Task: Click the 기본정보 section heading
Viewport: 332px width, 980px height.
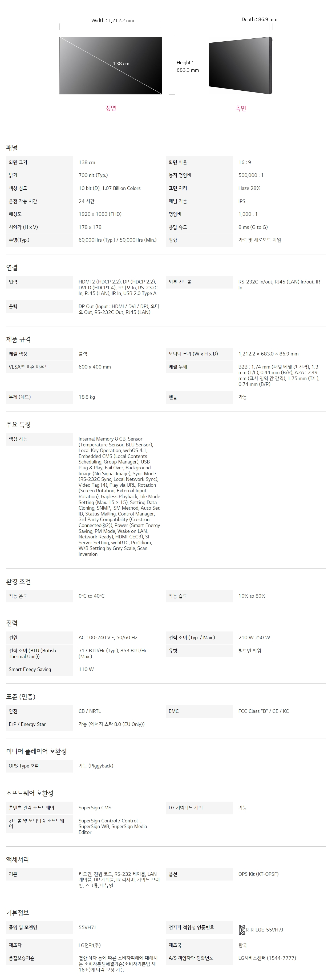Action: click(x=18, y=913)
